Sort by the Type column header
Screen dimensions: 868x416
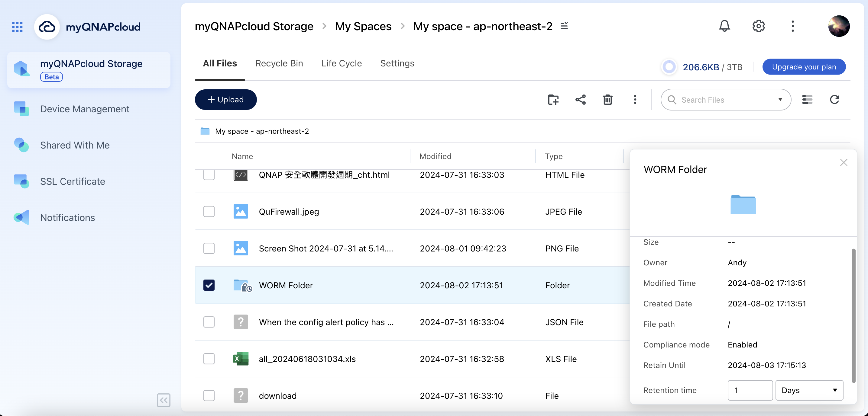(x=554, y=156)
